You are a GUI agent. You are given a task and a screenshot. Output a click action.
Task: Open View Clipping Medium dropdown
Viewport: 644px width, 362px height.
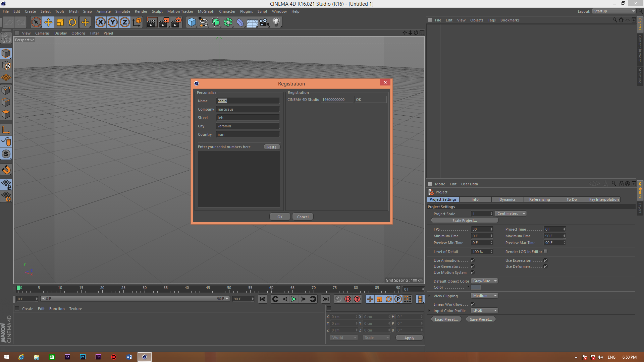coord(484,296)
